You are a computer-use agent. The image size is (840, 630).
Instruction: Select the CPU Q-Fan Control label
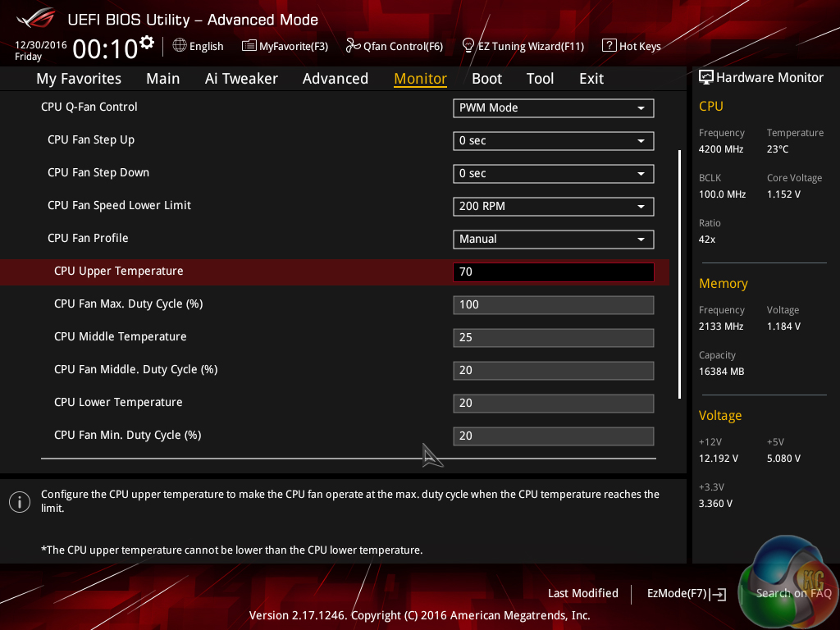coord(89,107)
